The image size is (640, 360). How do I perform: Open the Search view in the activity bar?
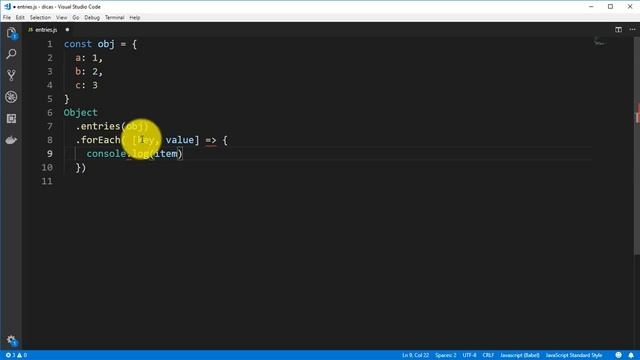pos(11,54)
